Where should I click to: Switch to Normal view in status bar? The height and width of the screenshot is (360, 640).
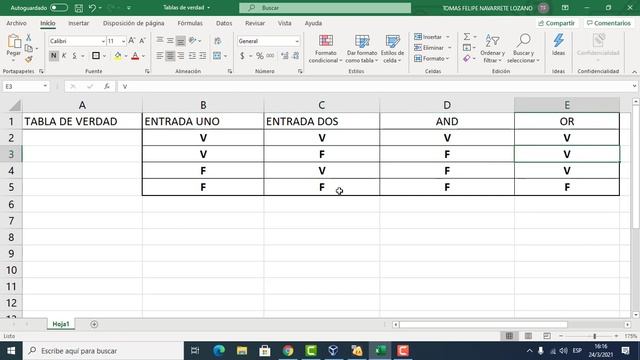click(509, 336)
